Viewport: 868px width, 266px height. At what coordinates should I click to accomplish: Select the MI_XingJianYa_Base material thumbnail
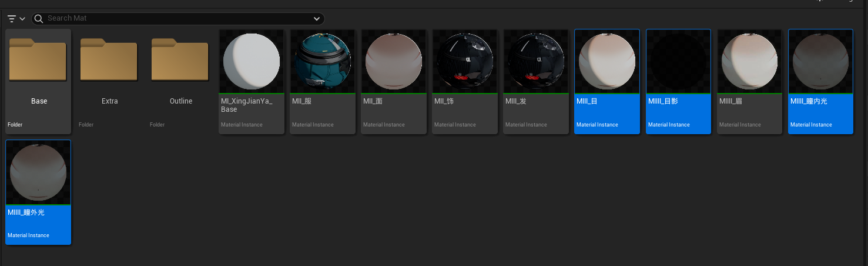click(x=252, y=62)
